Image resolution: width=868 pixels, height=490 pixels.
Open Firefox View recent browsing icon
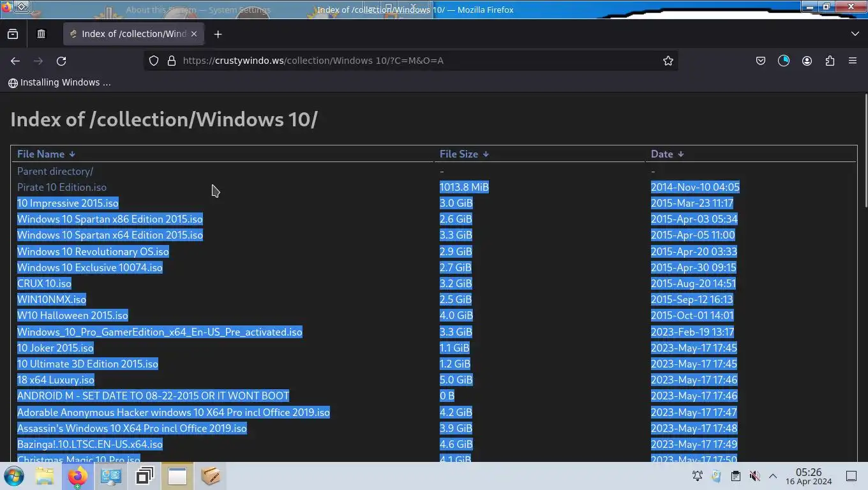[13, 34]
